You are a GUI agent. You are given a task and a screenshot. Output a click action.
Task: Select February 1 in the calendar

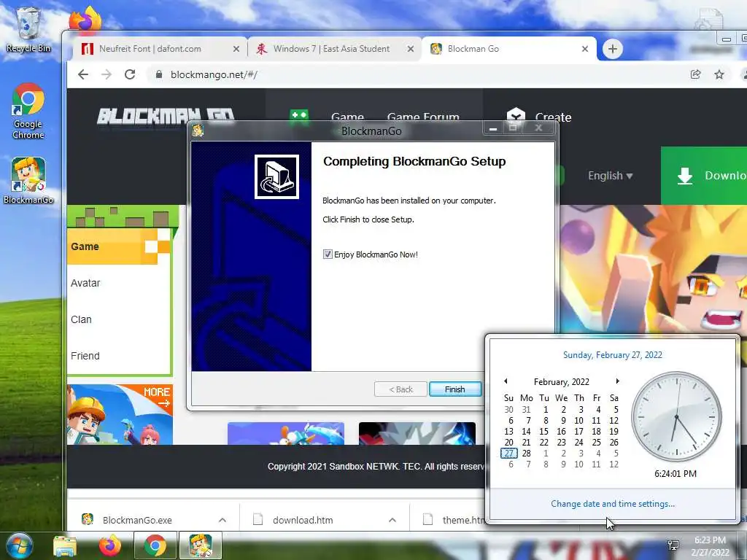(546, 410)
